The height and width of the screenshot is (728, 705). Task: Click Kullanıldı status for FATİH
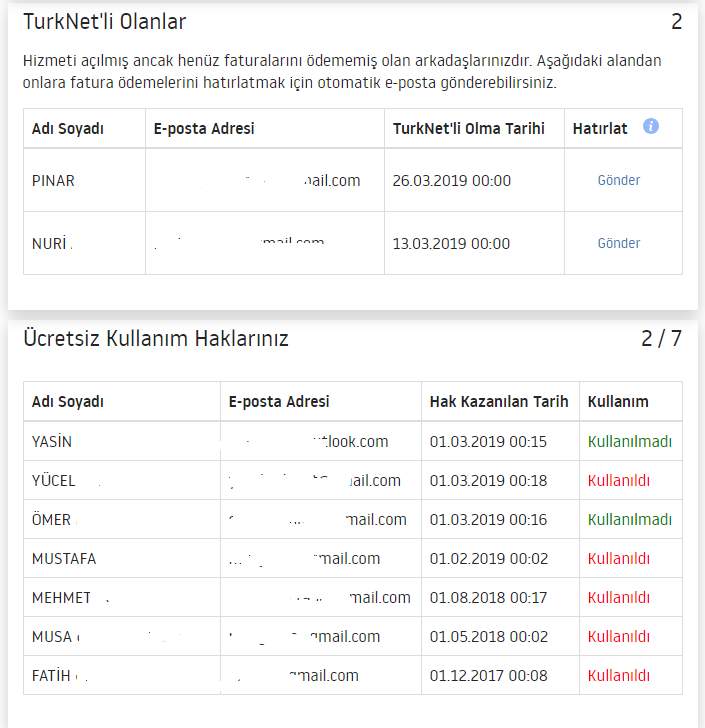point(619,676)
